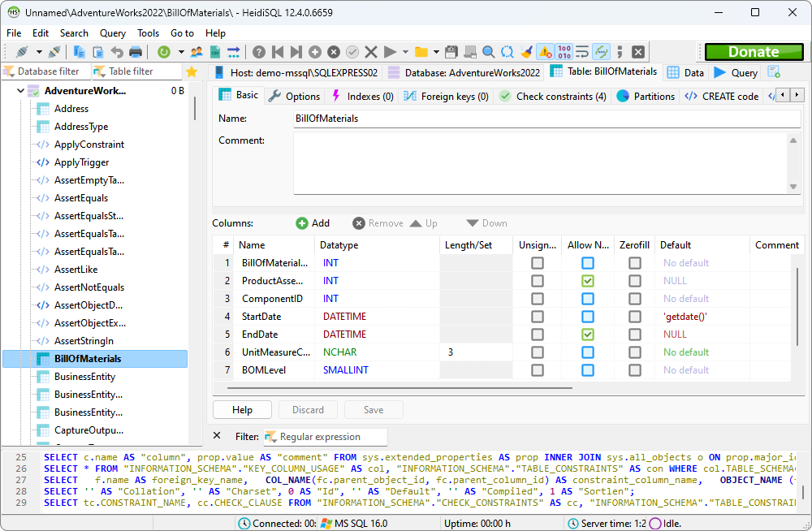Image resolution: width=812 pixels, height=531 pixels.
Task: Open the user manager icon
Action: pyautogui.click(x=197, y=52)
